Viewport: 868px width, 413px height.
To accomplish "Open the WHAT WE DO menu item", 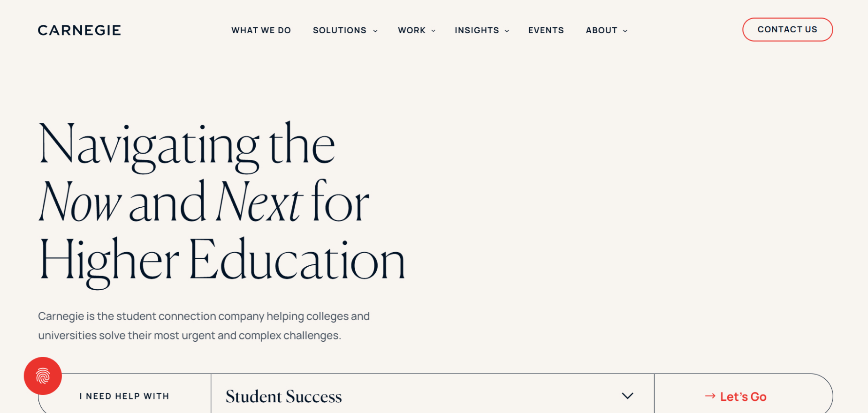I will [x=261, y=30].
